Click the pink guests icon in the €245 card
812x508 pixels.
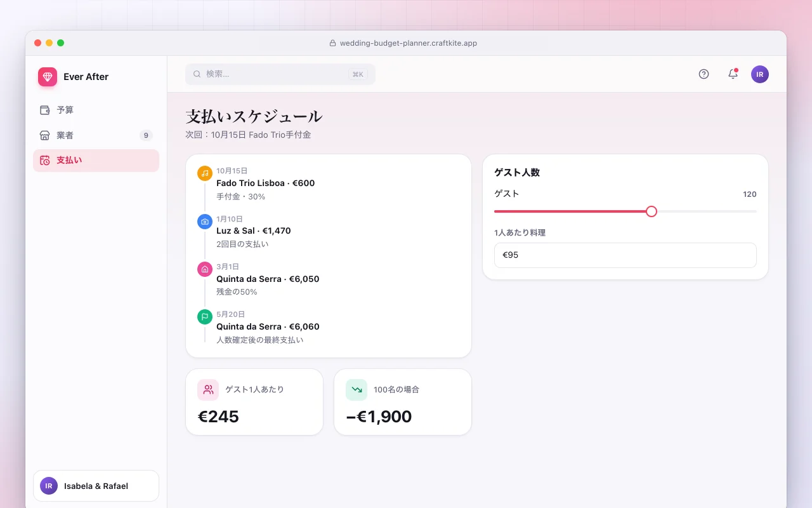pyautogui.click(x=208, y=390)
